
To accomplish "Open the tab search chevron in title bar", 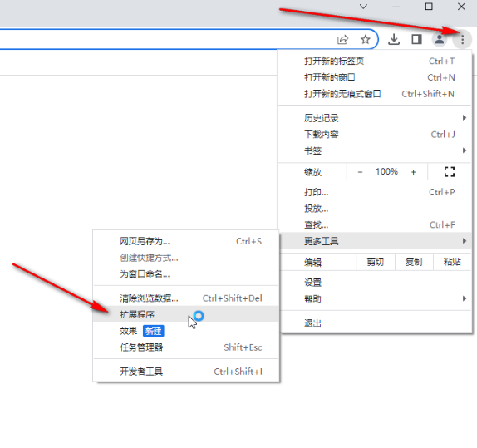I will tap(363, 7).
